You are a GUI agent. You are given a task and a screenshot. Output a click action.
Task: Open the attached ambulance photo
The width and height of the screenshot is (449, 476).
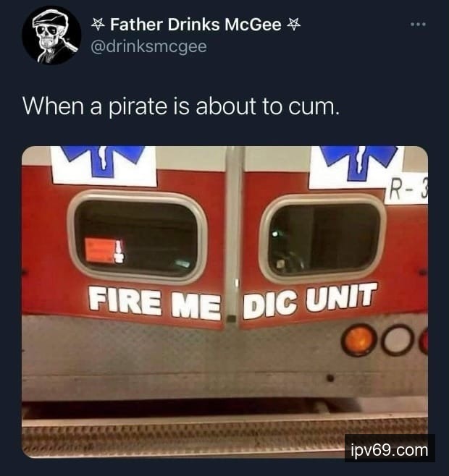click(x=224, y=302)
